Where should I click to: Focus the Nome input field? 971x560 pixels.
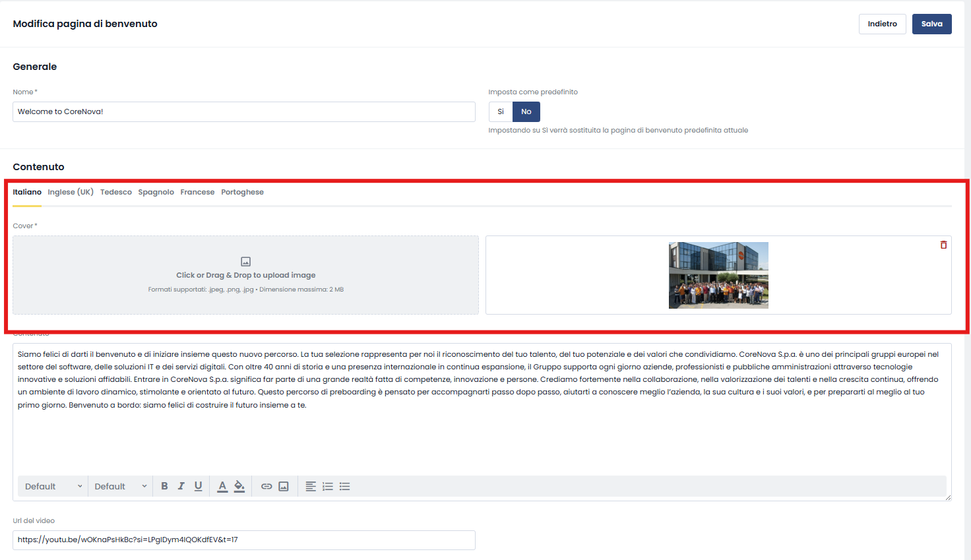(x=244, y=111)
